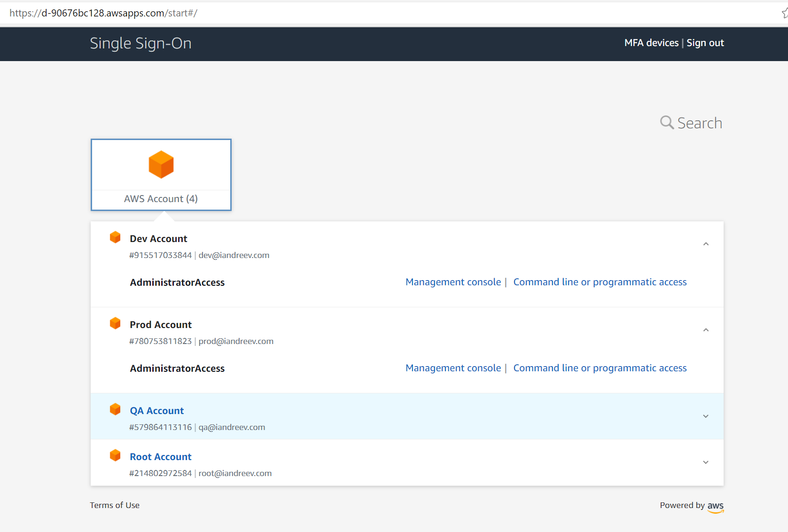Screen dimensions: 788x532
Task: Click the Dev Account title
Action: 158,239
